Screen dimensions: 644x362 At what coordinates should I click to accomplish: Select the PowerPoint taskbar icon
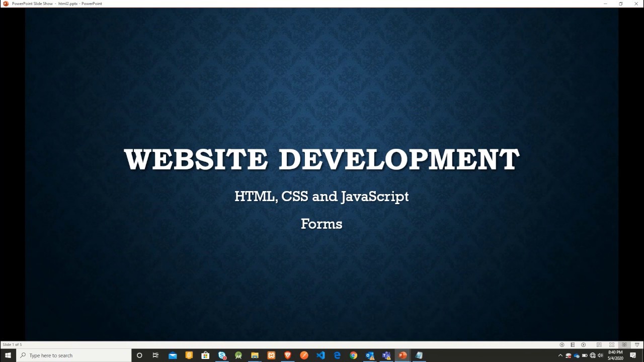coord(403,355)
